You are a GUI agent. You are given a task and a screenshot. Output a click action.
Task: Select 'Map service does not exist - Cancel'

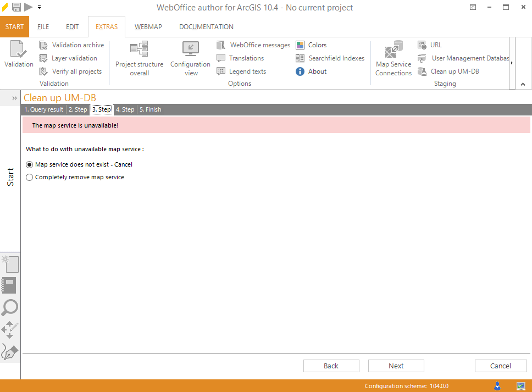tap(79, 164)
